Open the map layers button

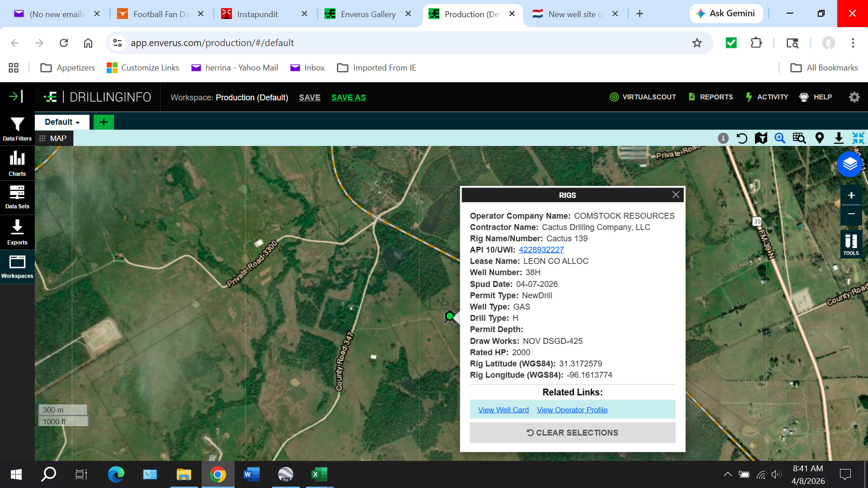tap(849, 164)
